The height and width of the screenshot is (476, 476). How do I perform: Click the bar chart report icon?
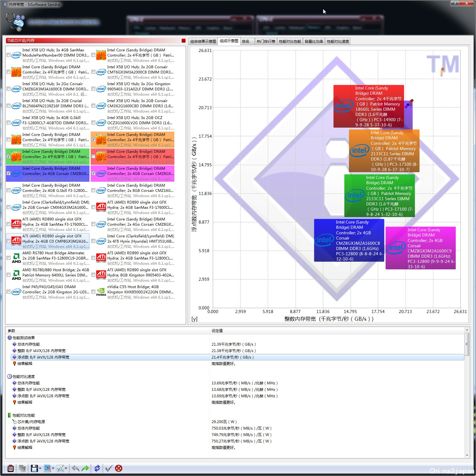[x=47, y=468]
